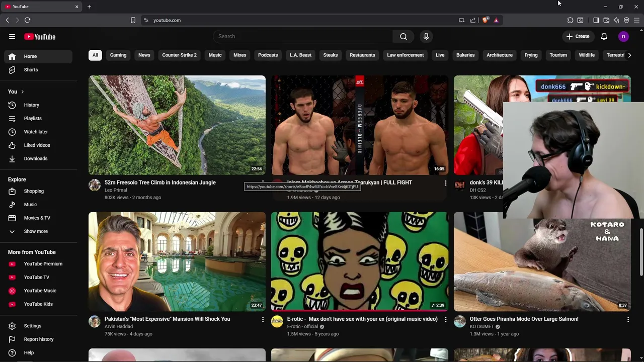
Task: Click the Create button
Action: point(578,36)
